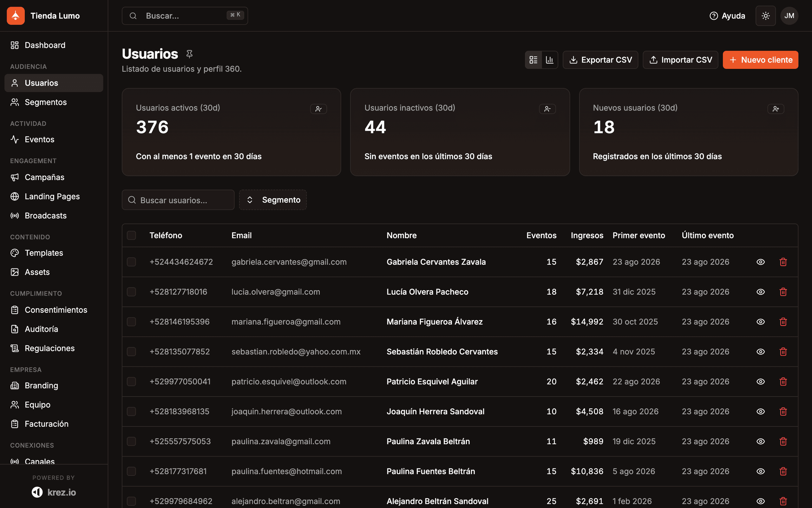The width and height of the screenshot is (812, 508).
Task: Create a Nuevo cliente
Action: pos(760,60)
